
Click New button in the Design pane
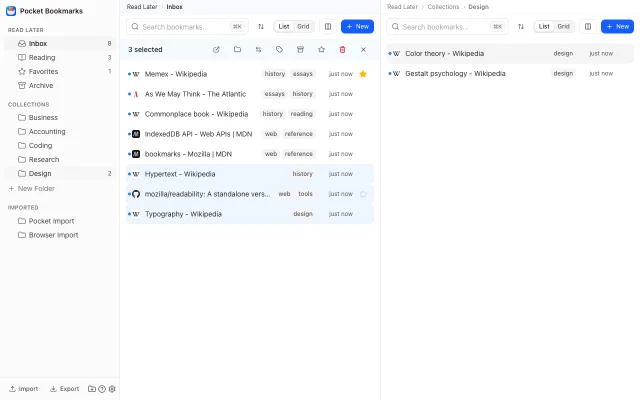coord(617,27)
